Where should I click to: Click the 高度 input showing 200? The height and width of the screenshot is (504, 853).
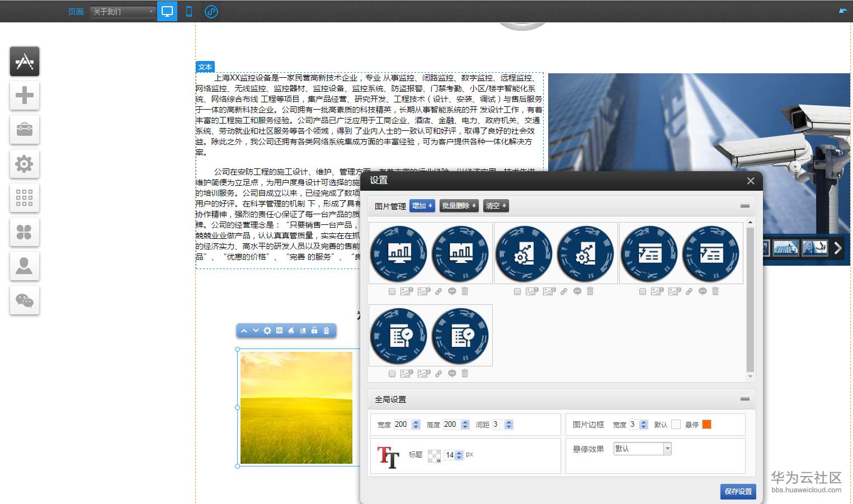[x=451, y=425]
